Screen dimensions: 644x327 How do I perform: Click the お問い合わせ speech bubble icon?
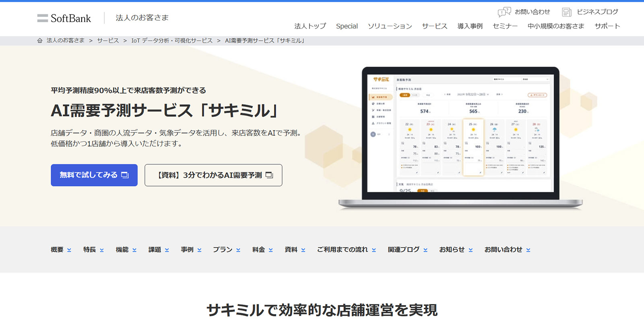coord(504,12)
